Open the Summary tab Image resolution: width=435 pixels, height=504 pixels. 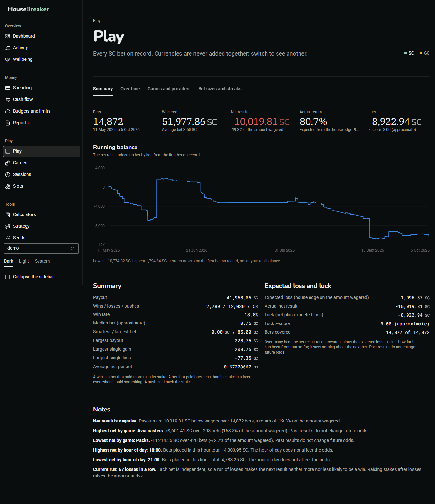tap(103, 89)
